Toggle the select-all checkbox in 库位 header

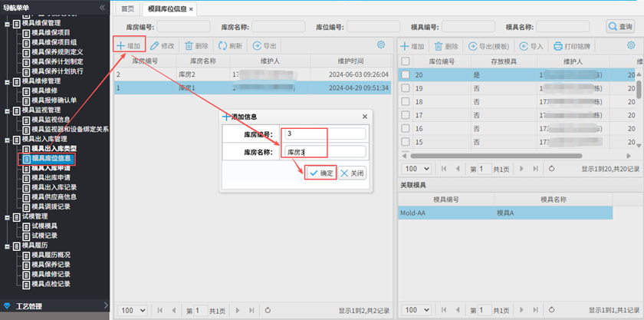click(x=406, y=61)
